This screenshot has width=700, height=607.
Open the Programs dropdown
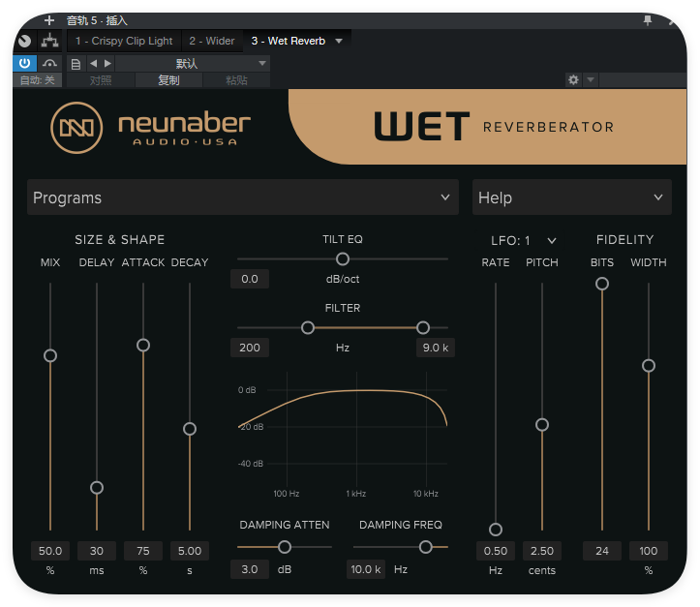click(243, 197)
